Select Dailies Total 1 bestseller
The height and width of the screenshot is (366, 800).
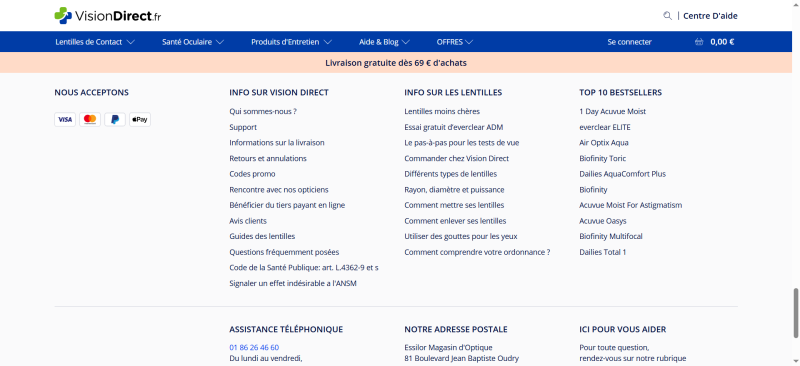[603, 252]
